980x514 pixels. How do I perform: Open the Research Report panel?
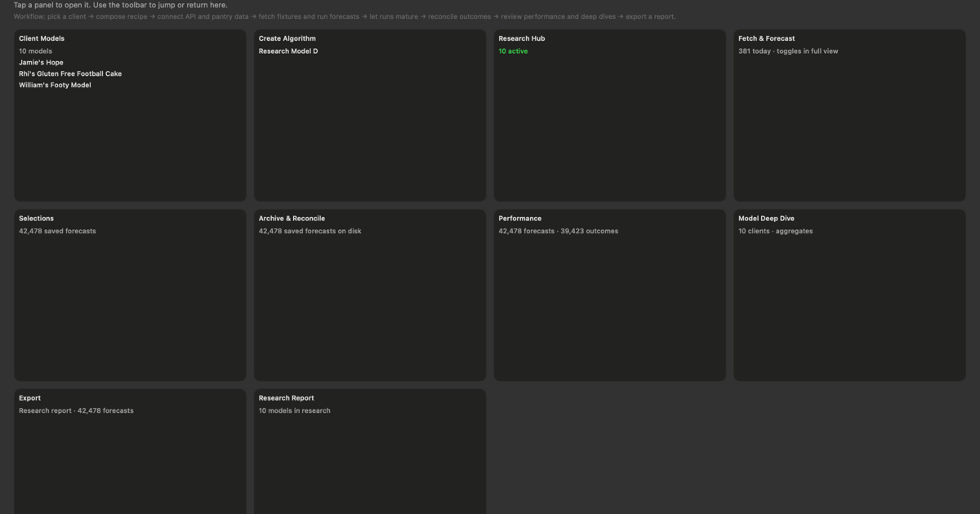[370, 451]
